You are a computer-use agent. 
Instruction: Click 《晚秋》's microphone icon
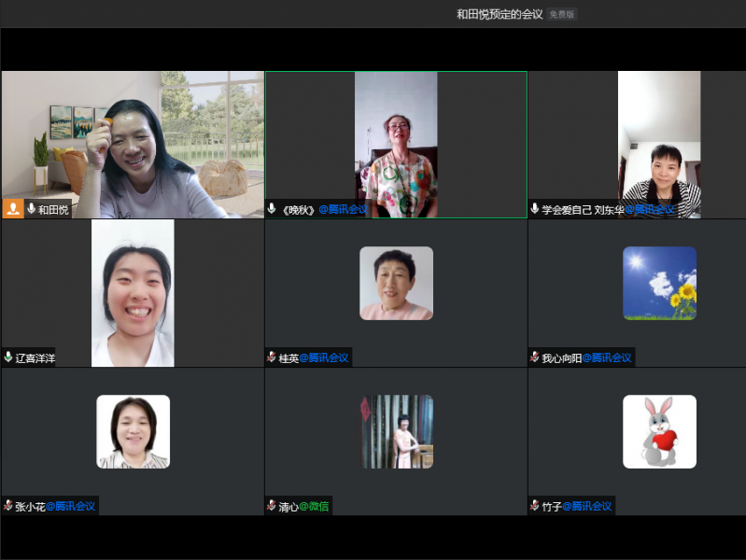pyautogui.click(x=272, y=209)
